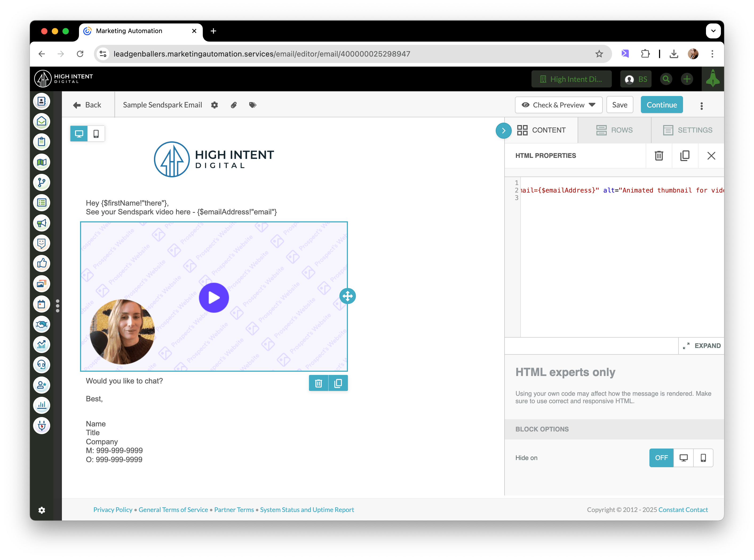Delete selected video block with trash button
Image resolution: width=754 pixels, height=560 pixels.
tap(319, 383)
